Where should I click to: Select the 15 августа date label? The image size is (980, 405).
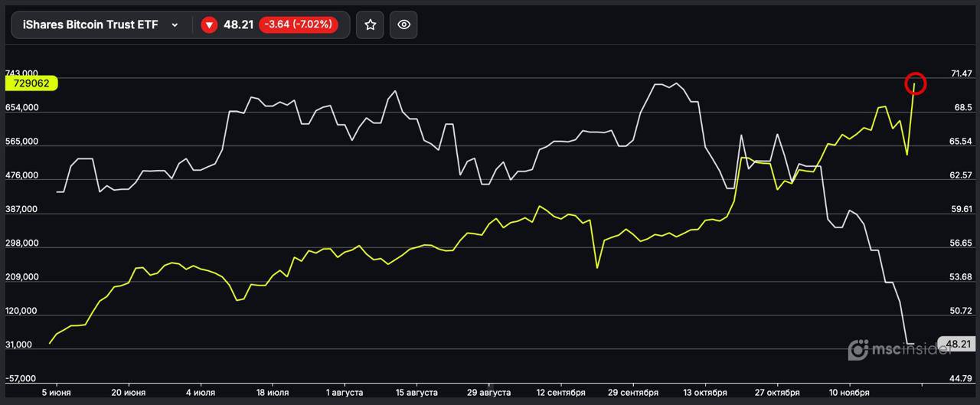coord(416,393)
